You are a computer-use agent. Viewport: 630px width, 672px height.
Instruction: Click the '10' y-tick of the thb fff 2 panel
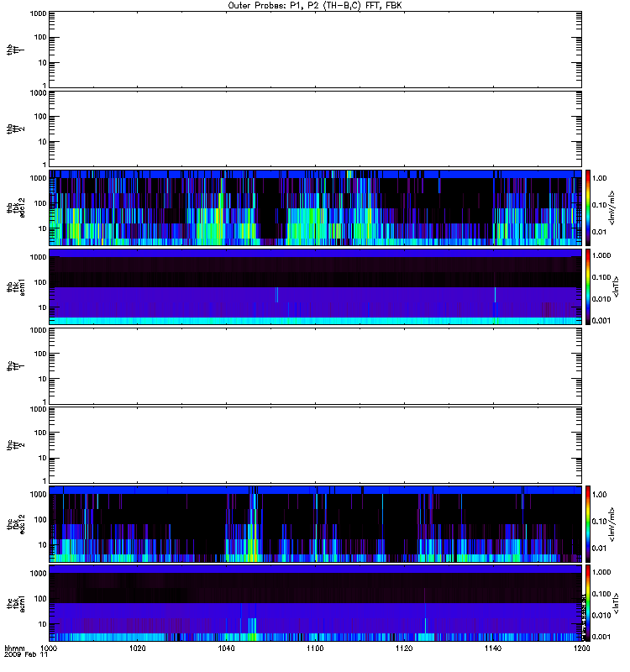(42, 142)
